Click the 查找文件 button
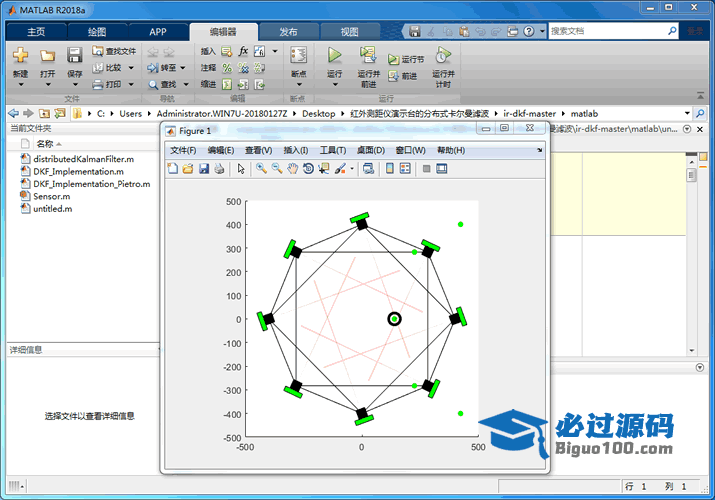715x500 pixels. coord(113,51)
